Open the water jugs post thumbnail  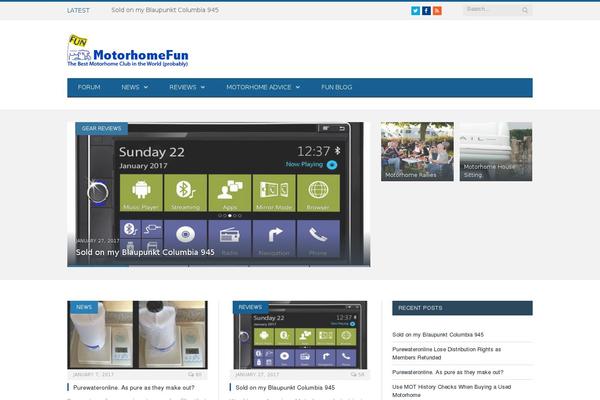[137, 335]
